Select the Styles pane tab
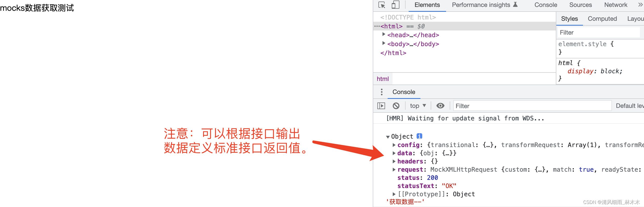Viewport: 644px width, 207px height. tap(569, 19)
